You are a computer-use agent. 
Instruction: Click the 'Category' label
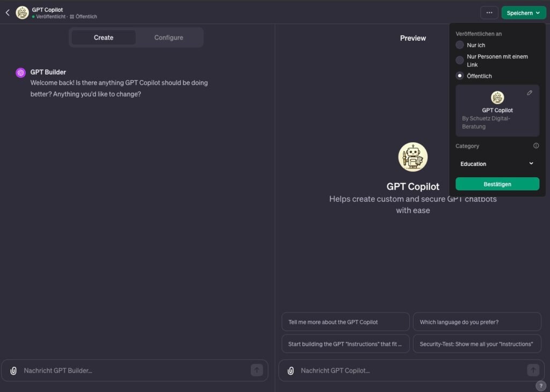tap(467, 146)
